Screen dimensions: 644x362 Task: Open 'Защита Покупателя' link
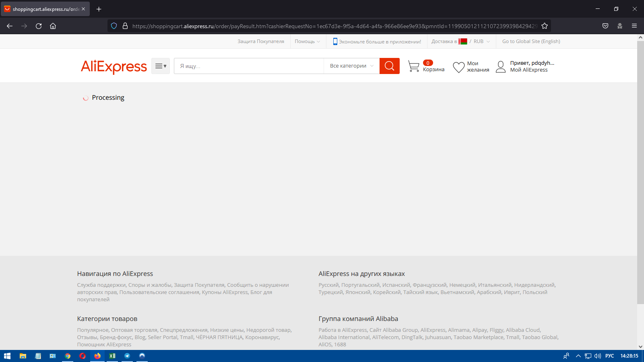click(261, 41)
